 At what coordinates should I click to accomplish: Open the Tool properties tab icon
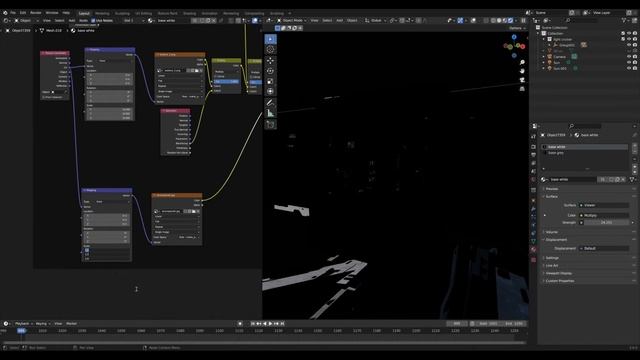click(x=533, y=136)
